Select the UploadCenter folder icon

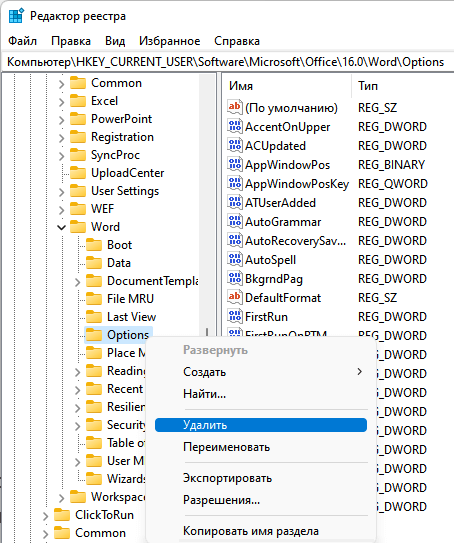[x=78, y=173]
